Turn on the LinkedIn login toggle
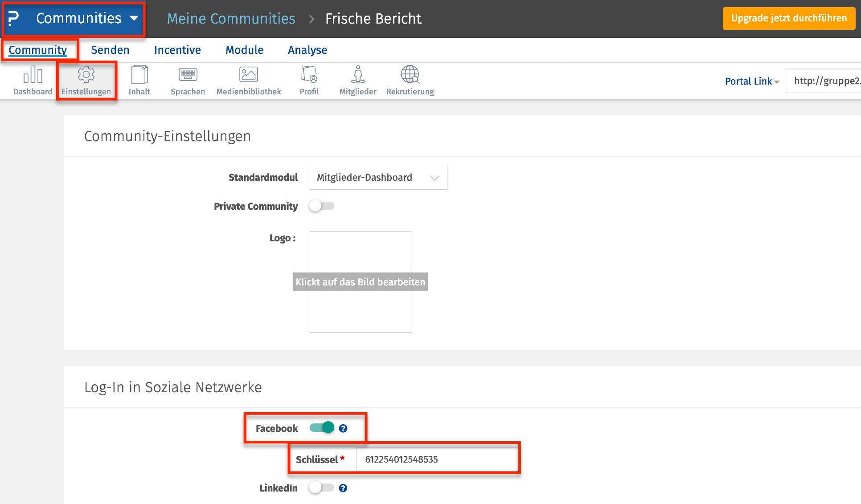This screenshot has height=504, width=861. point(322,488)
